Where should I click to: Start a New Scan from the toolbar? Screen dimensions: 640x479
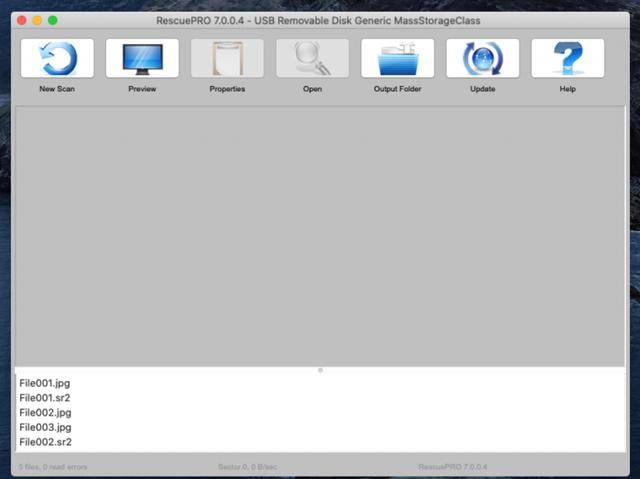(x=57, y=59)
